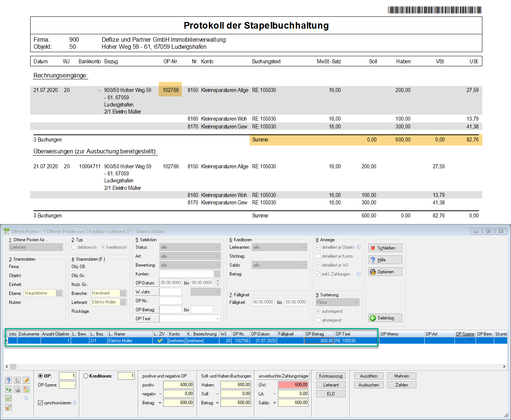Click the Kontoauszug button
This screenshot has width=511, height=420.
coord(331,376)
